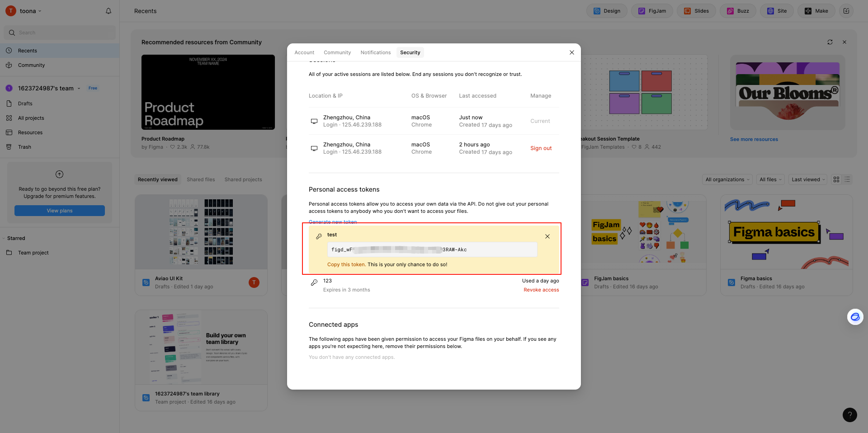Screen dimensions: 868x433
Task: Click the generated token text field
Action: click(432, 249)
